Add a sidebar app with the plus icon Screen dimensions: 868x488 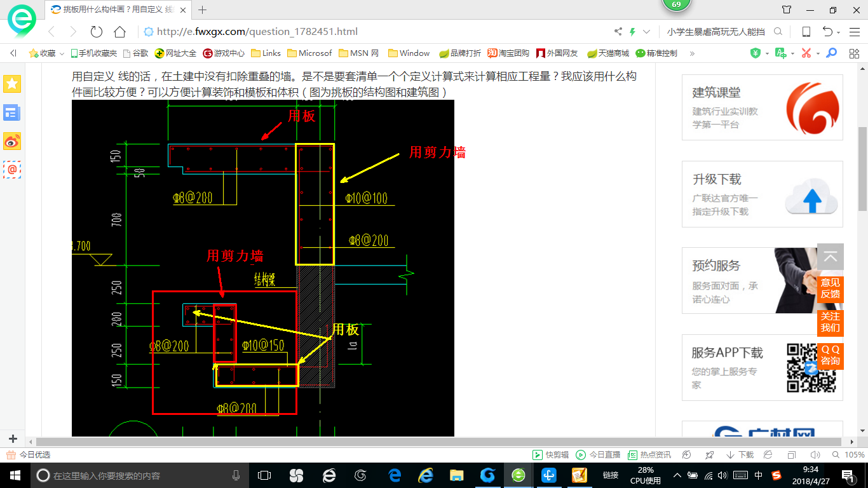tap(13, 439)
